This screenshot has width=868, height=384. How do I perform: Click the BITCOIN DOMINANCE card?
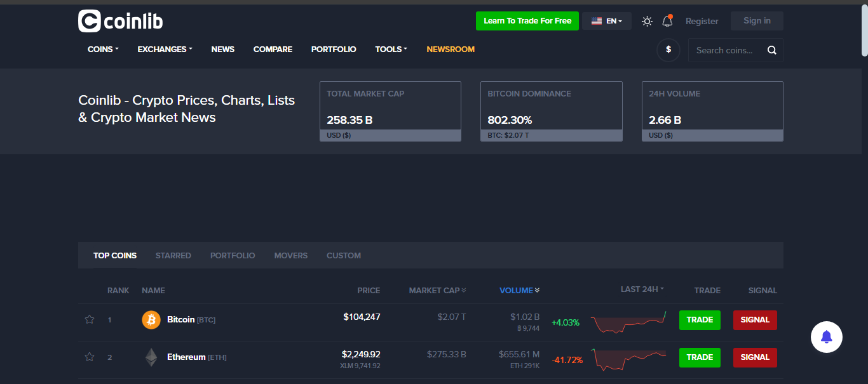pos(552,111)
